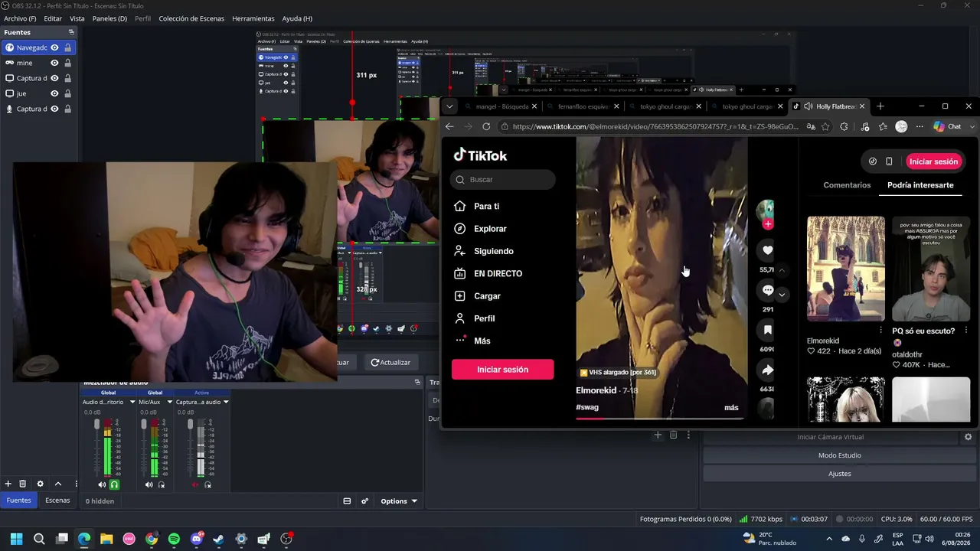Open Captura audio channel dropdown arrow
The image size is (980, 551).
226,402
